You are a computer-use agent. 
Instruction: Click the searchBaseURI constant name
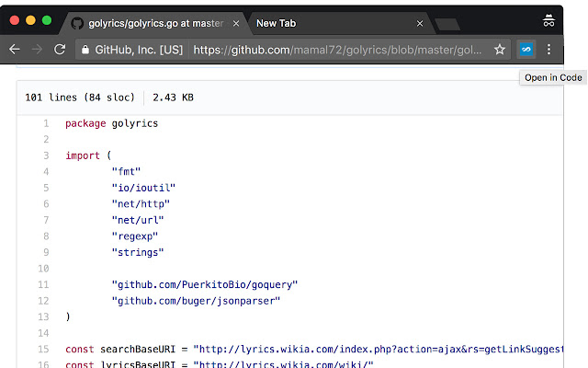[138, 350]
